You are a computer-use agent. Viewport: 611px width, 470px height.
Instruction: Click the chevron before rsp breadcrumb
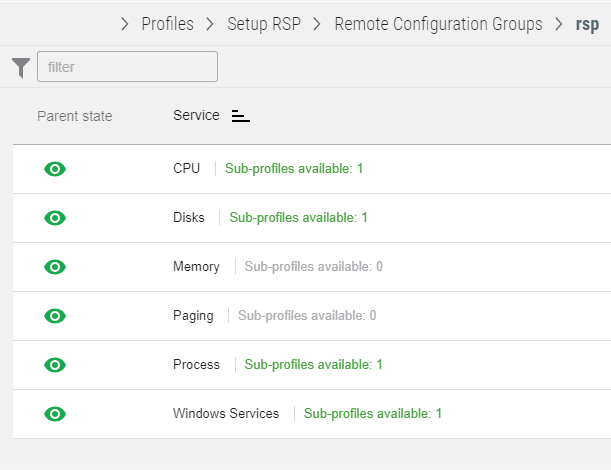pos(559,24)
